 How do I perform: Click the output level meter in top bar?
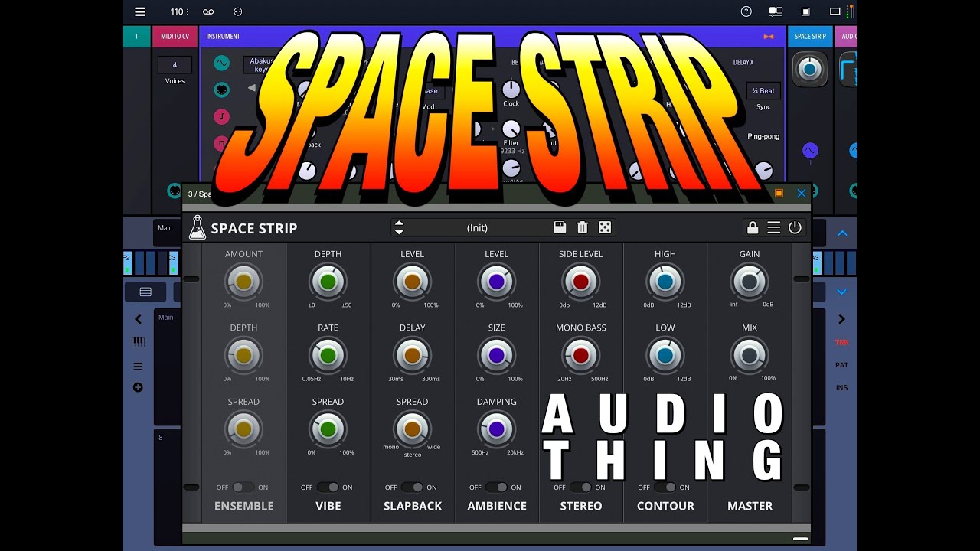(851, 11)
